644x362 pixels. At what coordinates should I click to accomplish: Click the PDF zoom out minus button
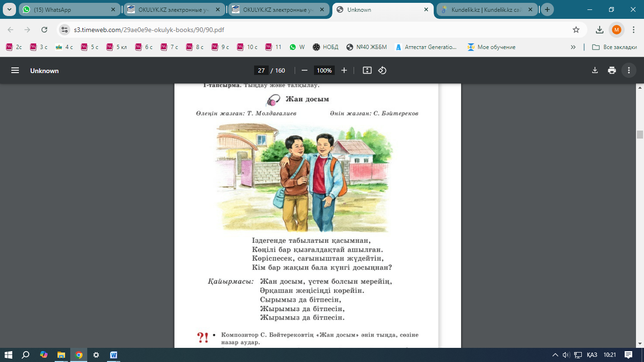(x=305, y=70)
